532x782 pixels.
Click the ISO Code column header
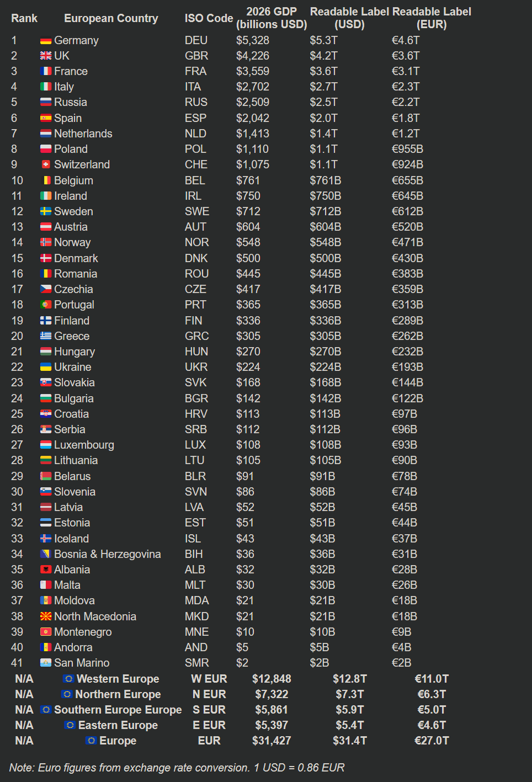coord(209,18)
